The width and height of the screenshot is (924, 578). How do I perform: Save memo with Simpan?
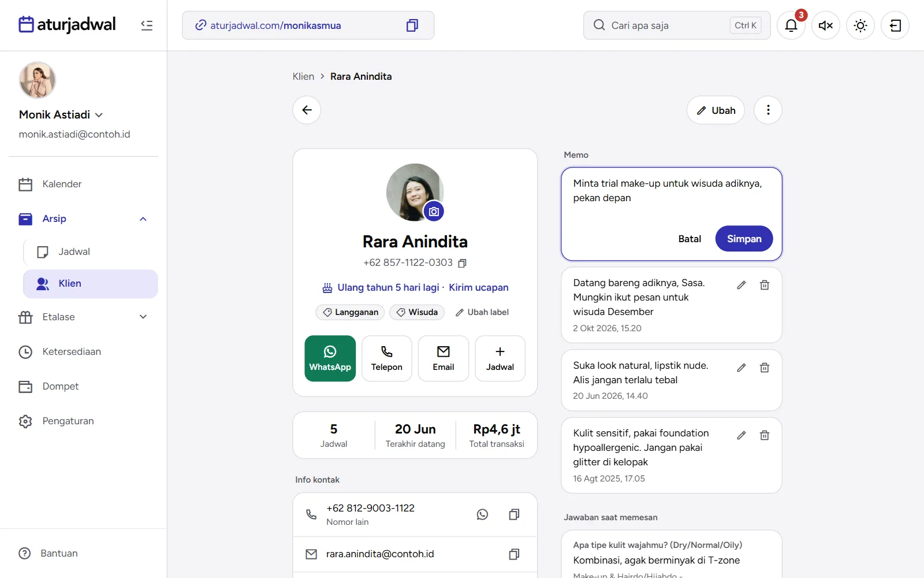coord(744,239)
